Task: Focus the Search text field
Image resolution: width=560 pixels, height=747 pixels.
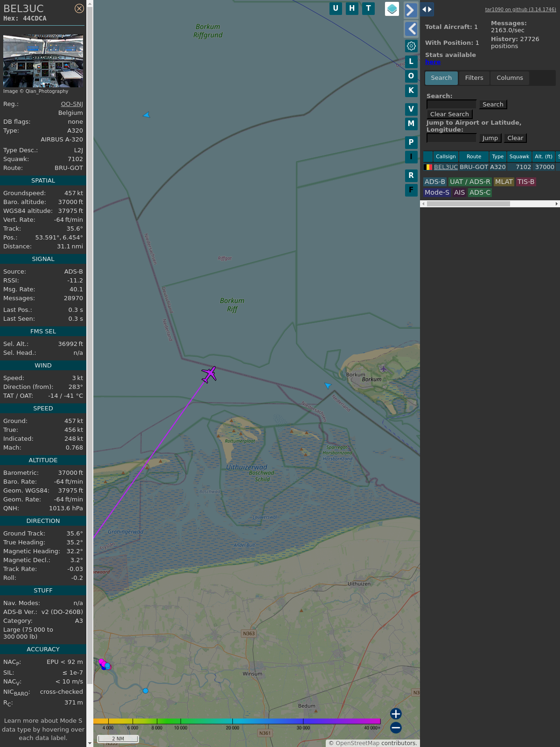Action: click(451, 105)
